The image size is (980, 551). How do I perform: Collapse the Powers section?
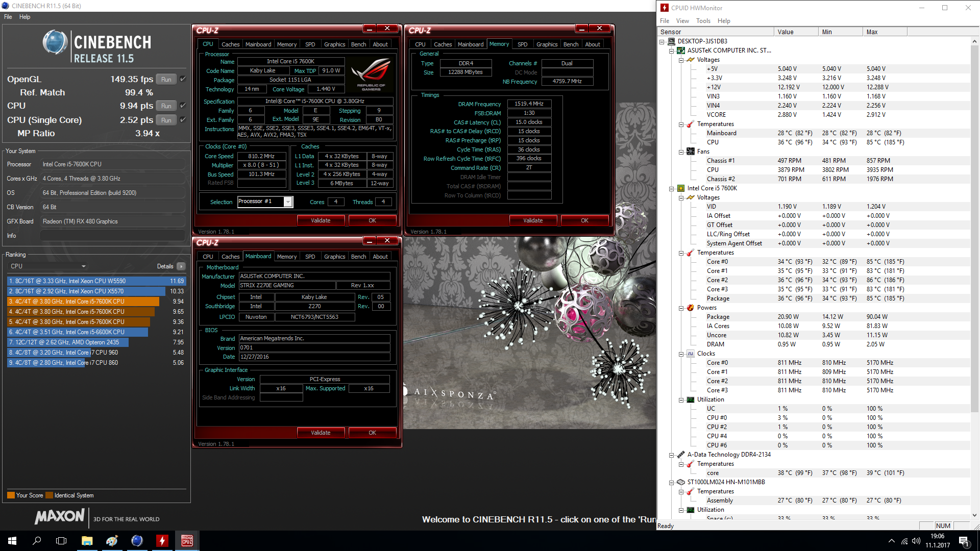[x=681, y=308]
